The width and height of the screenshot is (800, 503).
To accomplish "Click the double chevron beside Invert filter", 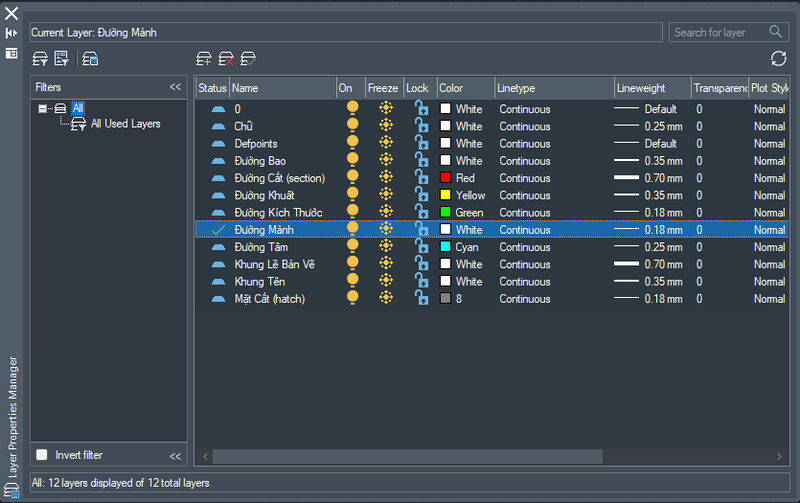I will 176,457.
